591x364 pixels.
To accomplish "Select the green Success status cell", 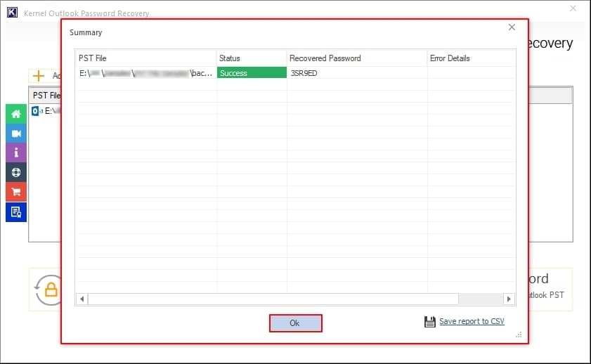I will 252,72.
